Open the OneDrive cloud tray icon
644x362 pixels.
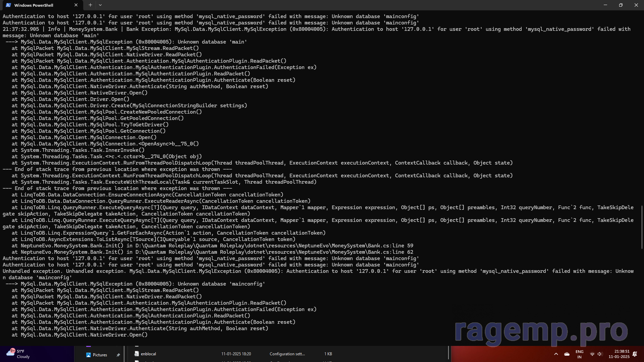[567, 354]
